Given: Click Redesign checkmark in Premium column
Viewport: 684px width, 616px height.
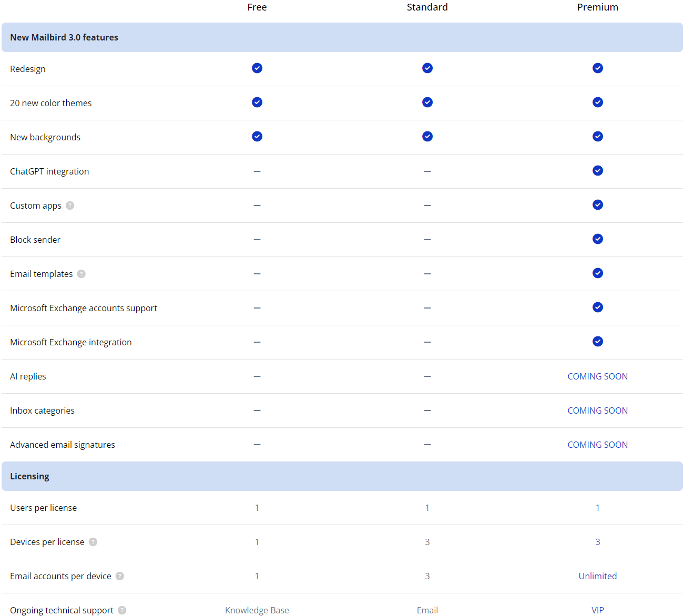Looking at the screenshot, I should click(598, 68).
